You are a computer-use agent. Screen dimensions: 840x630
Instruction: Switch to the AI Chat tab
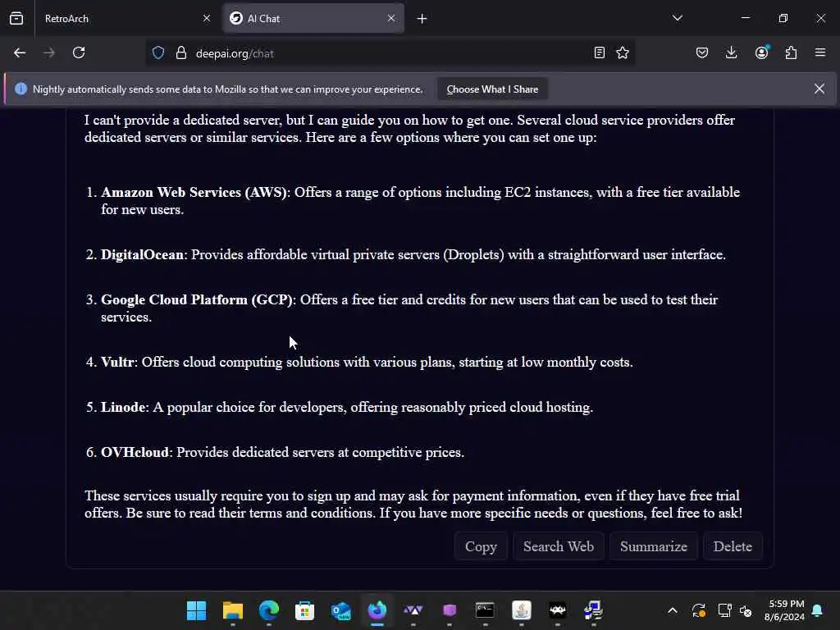[313, 19]
